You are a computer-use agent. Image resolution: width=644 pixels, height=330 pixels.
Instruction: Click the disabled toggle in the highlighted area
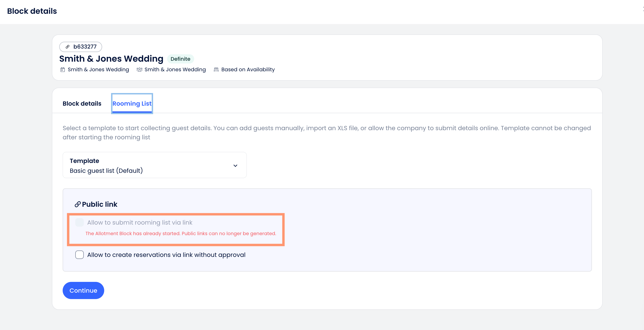(79, 223)
